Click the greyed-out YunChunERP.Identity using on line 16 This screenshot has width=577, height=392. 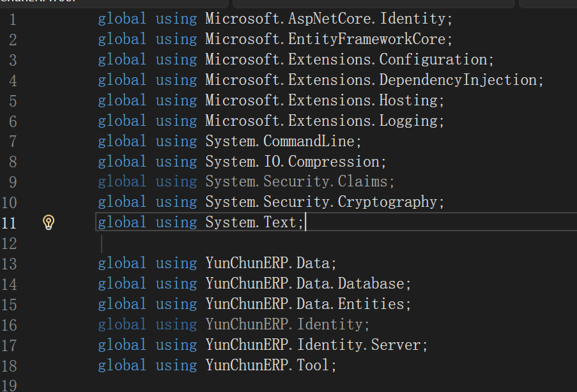(286, 325)
